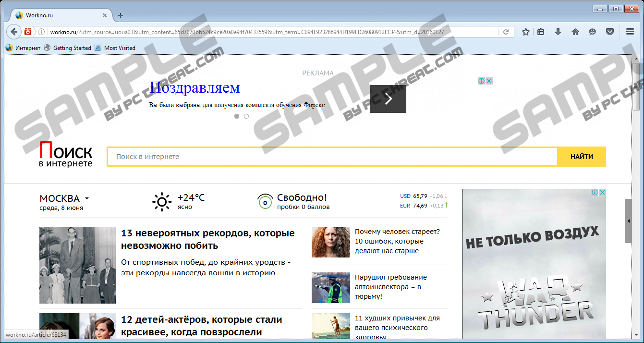This screenshot has width=644, height=343.
Task: Reload the page with the refresh icon
Action: pyautogui.click(x=506, y=32)
